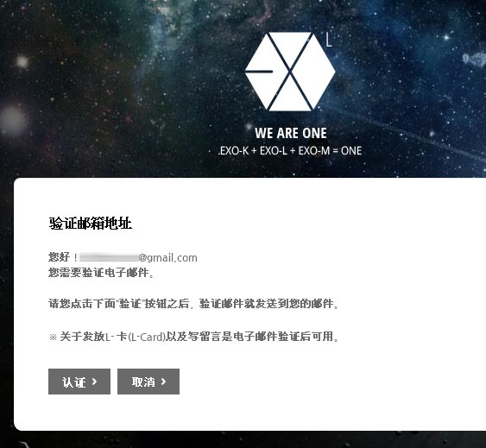
Task: Click the 取消 label text inside the button
Action: (x=143, y=382)
